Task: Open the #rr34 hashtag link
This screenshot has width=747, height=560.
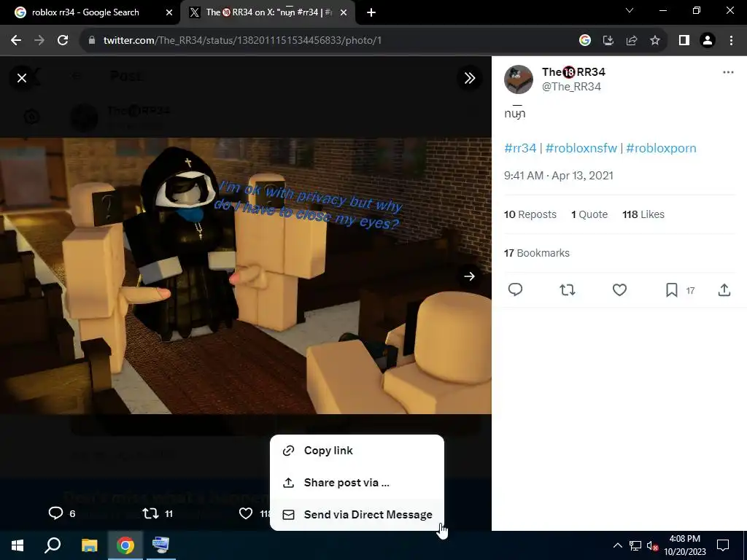Action: pos(520,148)
